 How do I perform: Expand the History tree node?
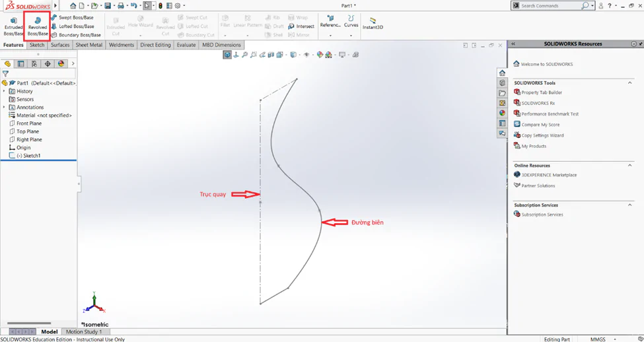(x=4, y=91)
